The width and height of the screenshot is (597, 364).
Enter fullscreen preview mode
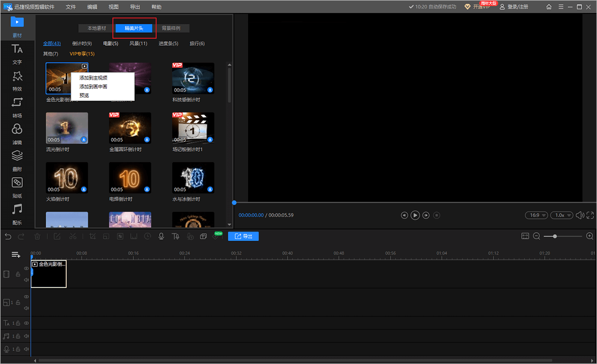pos(590,215)
